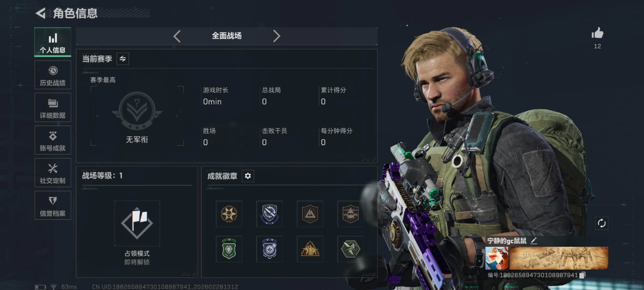Open the 历史战绩 sidebar tab
644x290 pixels.
pos(53,75)
